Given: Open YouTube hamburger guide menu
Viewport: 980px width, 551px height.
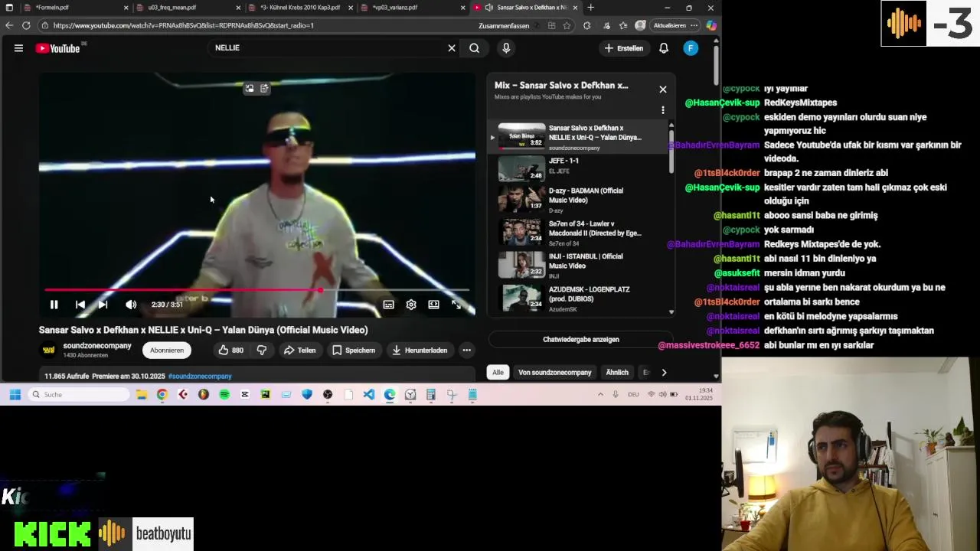Looking at the screenshot, I should (18, 48).
